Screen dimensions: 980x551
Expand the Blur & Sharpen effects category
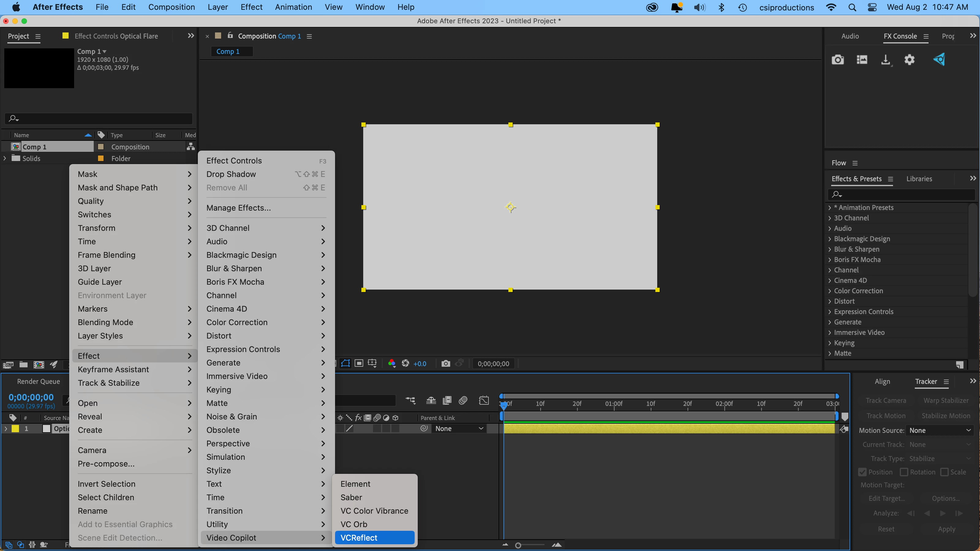(x=830, y=249)
